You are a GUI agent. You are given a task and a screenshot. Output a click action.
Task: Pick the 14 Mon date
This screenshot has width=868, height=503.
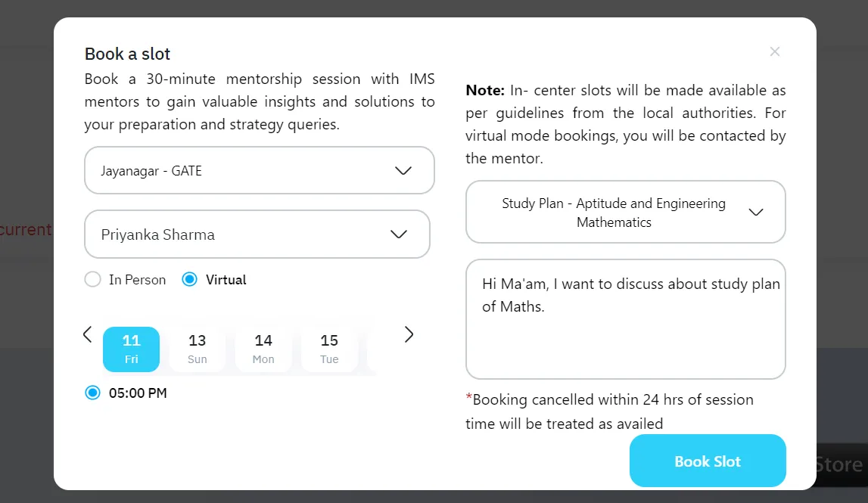pyautogui.click(x=263, y=349)
